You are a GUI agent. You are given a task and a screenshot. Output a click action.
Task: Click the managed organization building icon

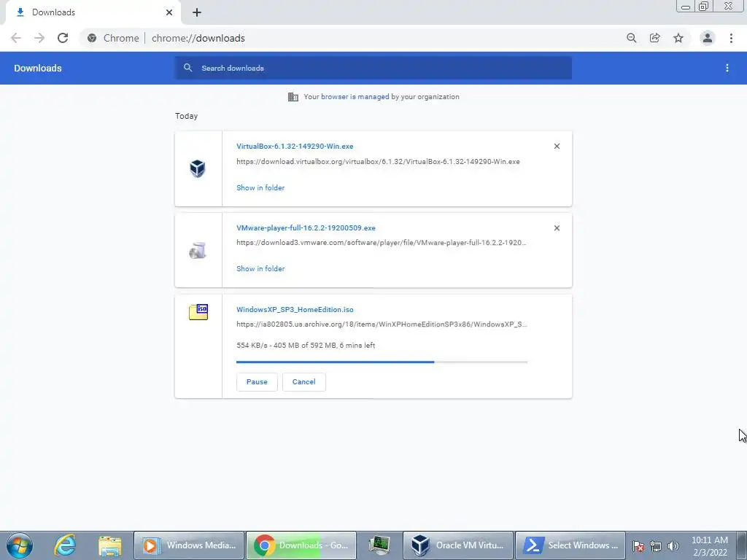tap(293, 97)
